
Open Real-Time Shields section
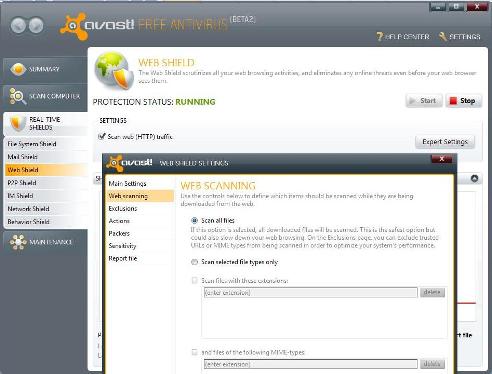[45, 124]
